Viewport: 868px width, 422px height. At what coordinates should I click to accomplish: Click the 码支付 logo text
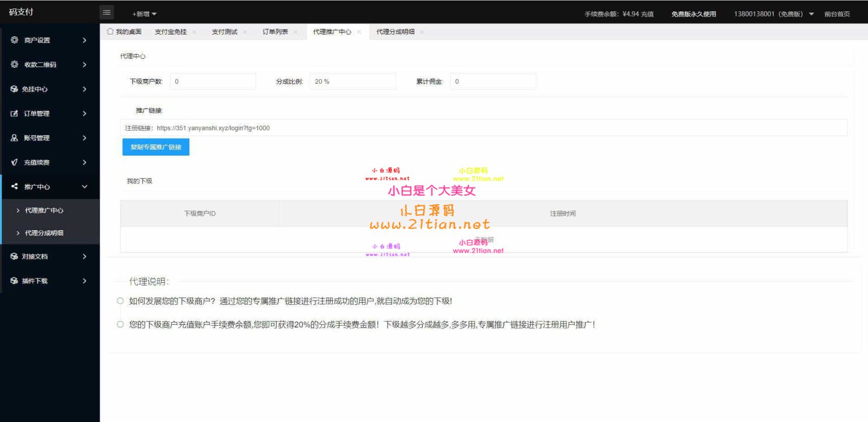pyautogui.click(x=21, y=12)
